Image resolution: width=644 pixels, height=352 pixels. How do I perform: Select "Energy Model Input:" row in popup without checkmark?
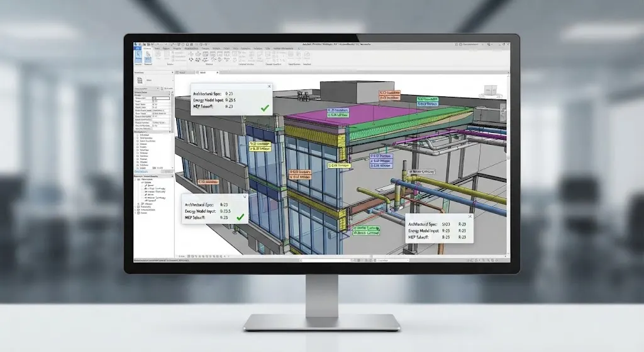[437, 230]
